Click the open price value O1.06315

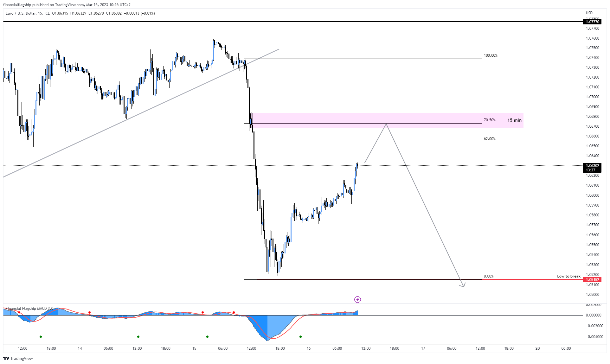pos(60,13)
